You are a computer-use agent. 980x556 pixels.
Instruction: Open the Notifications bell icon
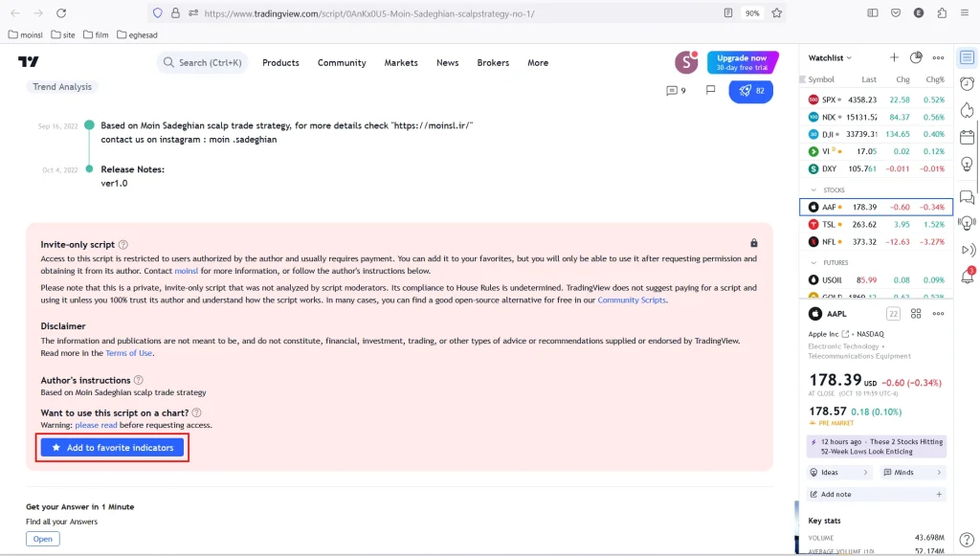(x=967, y=277)
